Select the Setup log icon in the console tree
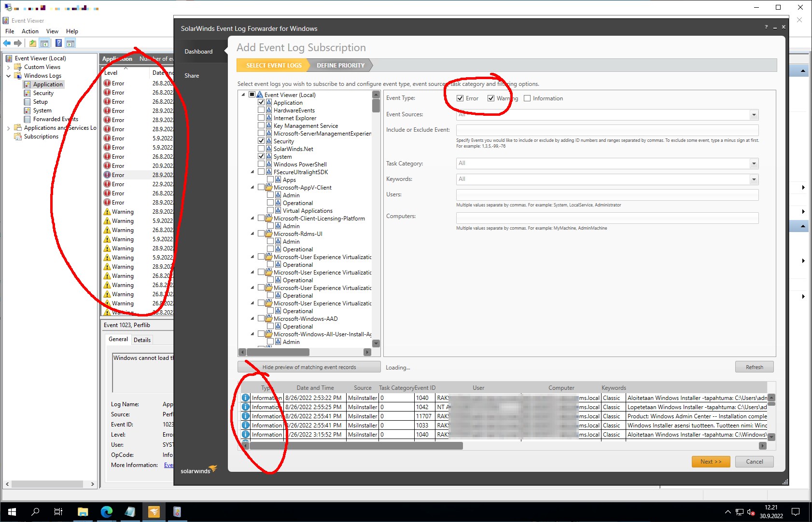 [x=27, y=102]
